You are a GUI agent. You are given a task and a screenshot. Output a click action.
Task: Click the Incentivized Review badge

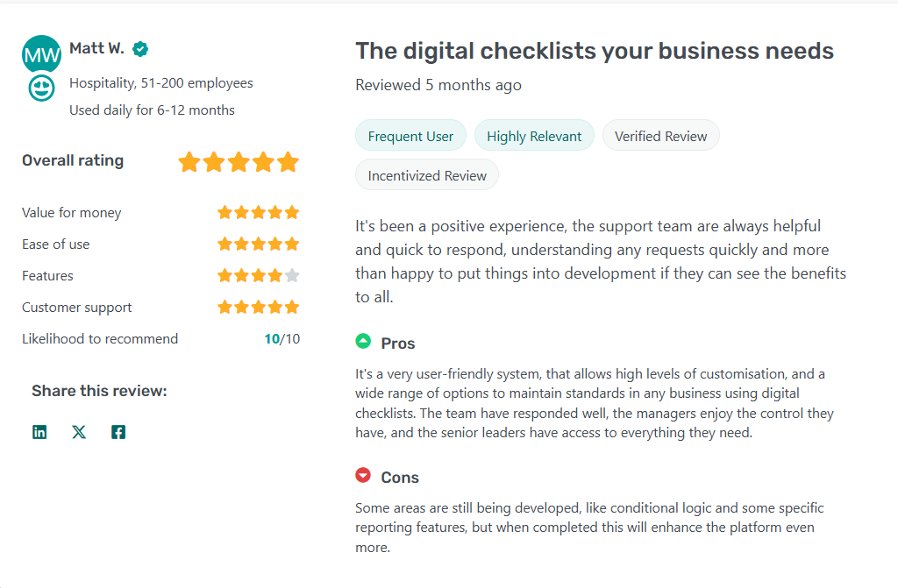pos(427,175)
